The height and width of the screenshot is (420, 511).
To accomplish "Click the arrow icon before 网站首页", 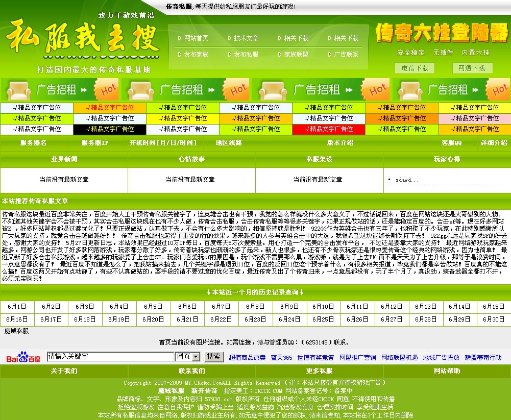I will point(178,38).
